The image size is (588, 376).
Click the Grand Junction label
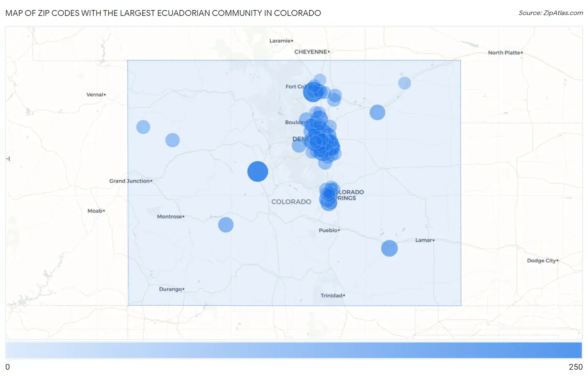click(x=130, y=181)
